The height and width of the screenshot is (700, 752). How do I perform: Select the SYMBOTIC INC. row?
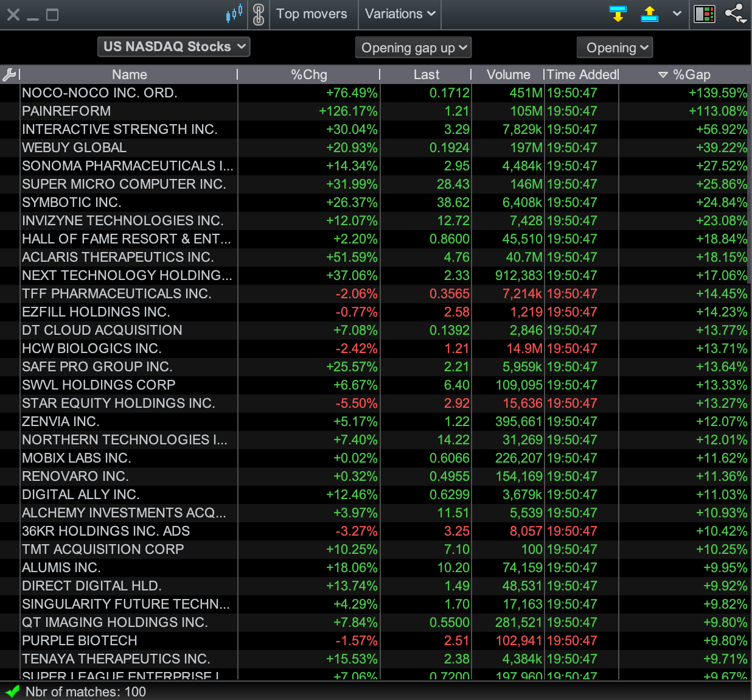[x=374, y=203]
